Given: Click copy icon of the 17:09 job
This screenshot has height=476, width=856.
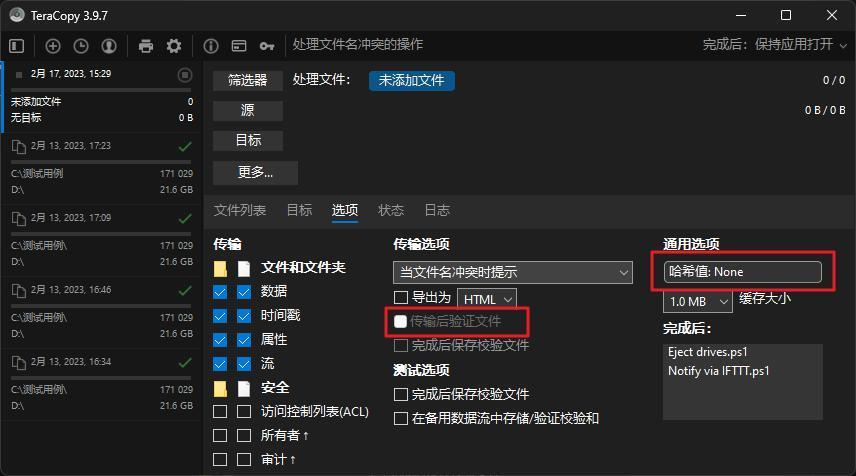Looking at the screenshot, I should (x=19, y=219).
